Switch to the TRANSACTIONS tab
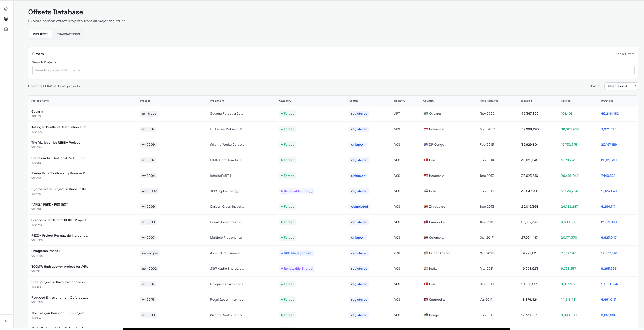644x330 pixels. pos(68,34)
